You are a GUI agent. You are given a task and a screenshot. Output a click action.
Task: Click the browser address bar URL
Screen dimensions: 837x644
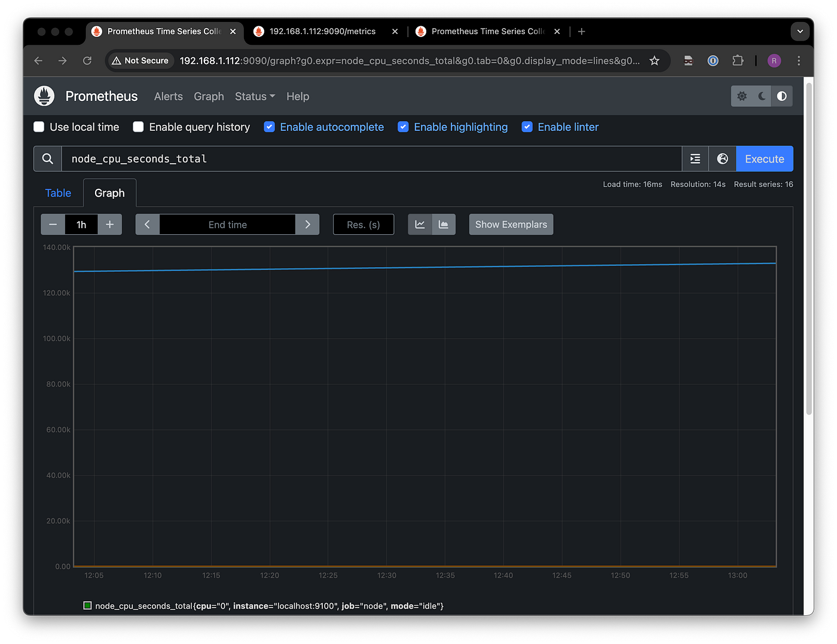click(410, 60)
